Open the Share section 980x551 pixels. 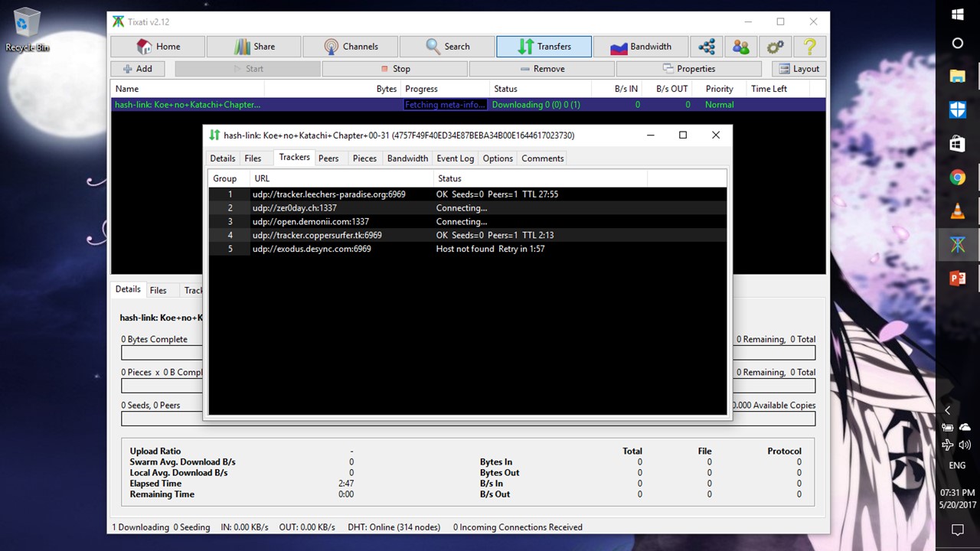[x=254, y=47]
